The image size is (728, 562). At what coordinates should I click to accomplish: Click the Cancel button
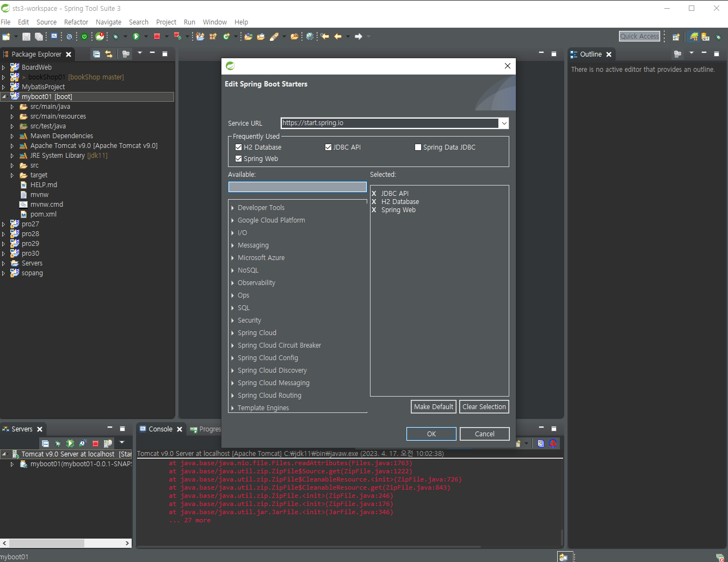[484, 434]
